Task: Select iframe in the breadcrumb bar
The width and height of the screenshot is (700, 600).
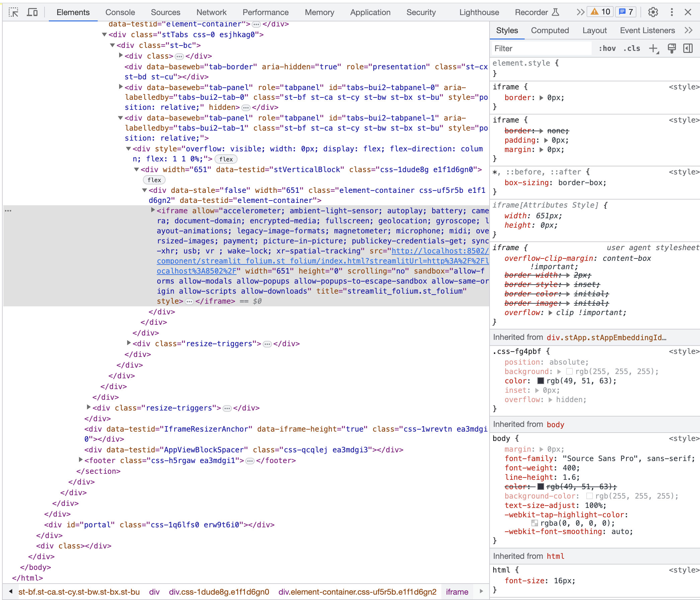Action: click(457, 592)
